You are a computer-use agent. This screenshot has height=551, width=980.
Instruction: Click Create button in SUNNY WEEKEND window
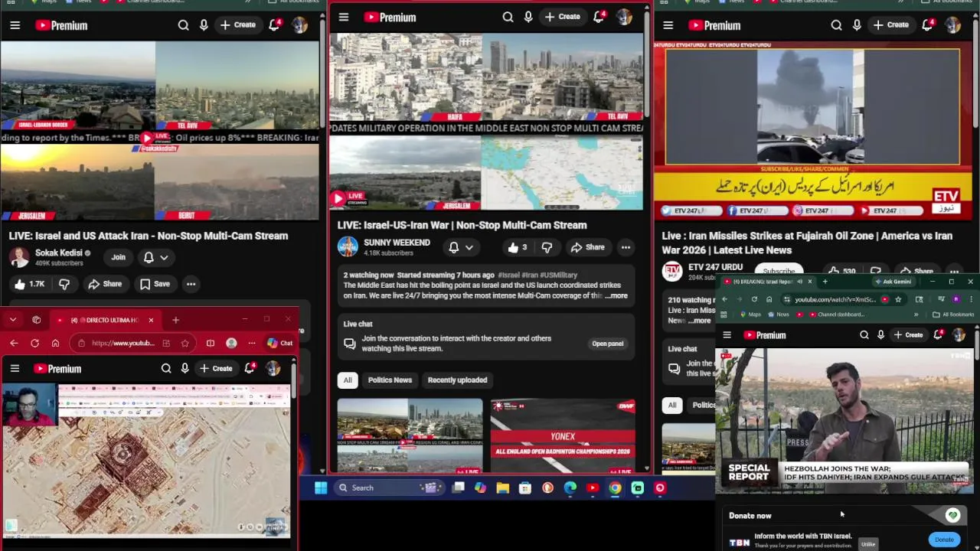pyautogui.click(x=563, y=16)
